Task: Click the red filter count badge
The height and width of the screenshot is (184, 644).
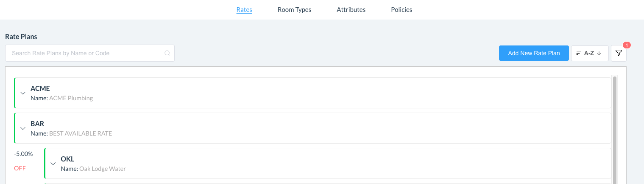Action: 627,45
